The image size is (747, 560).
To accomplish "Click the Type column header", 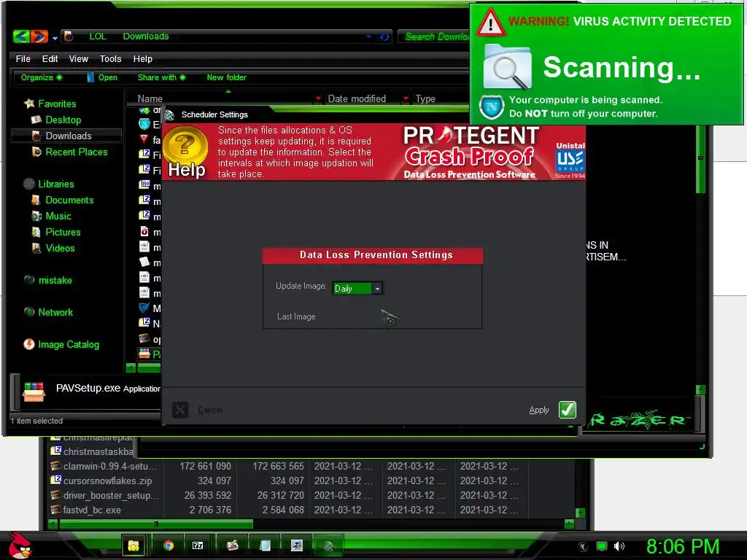I will pyautogui.click(x=425, y=98).
